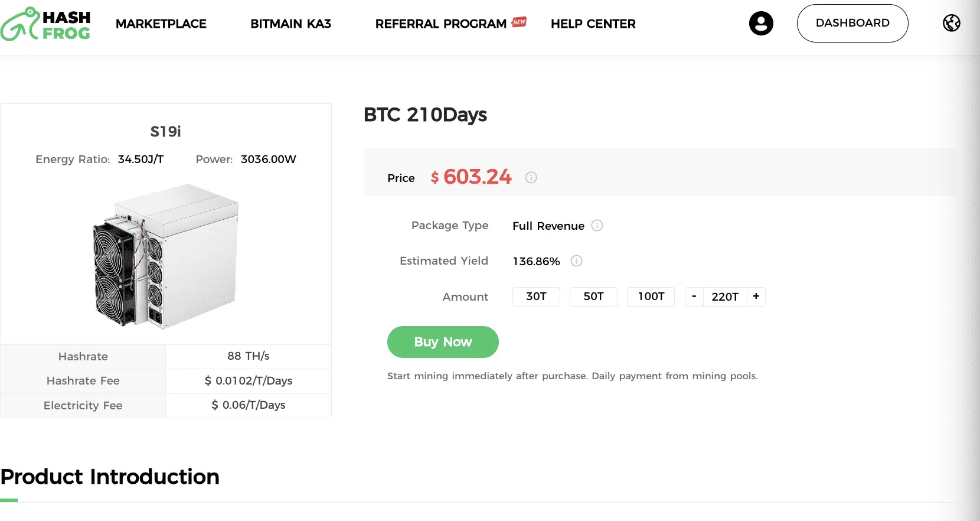The height and width of the screenshot is (521, 980).
Task: Click the Hash Frog logo
Action: [45, 24]
